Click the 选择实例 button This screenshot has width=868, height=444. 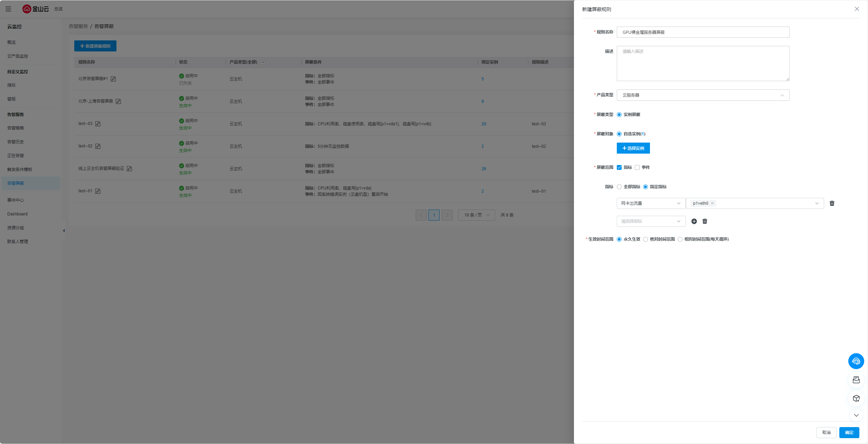pos(633,148)
